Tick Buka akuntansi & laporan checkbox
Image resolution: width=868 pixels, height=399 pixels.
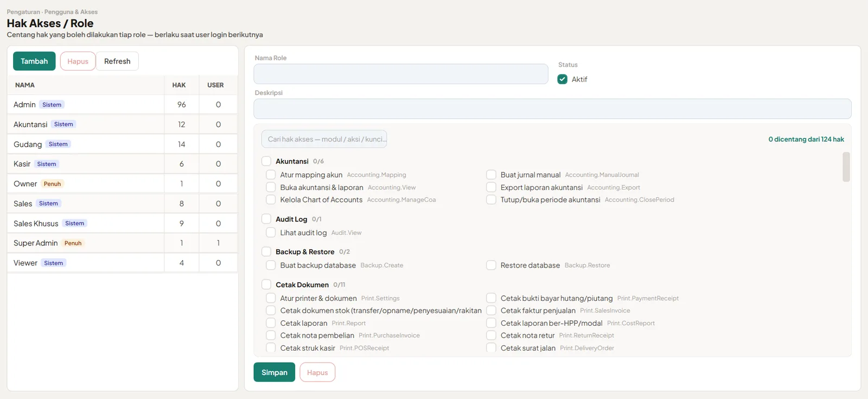[271, 187]
